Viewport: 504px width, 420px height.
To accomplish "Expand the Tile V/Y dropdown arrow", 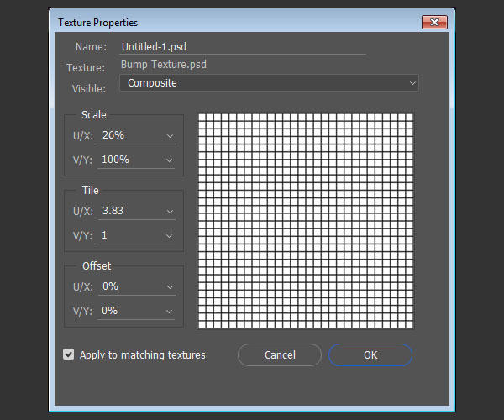I will point(169,236).
